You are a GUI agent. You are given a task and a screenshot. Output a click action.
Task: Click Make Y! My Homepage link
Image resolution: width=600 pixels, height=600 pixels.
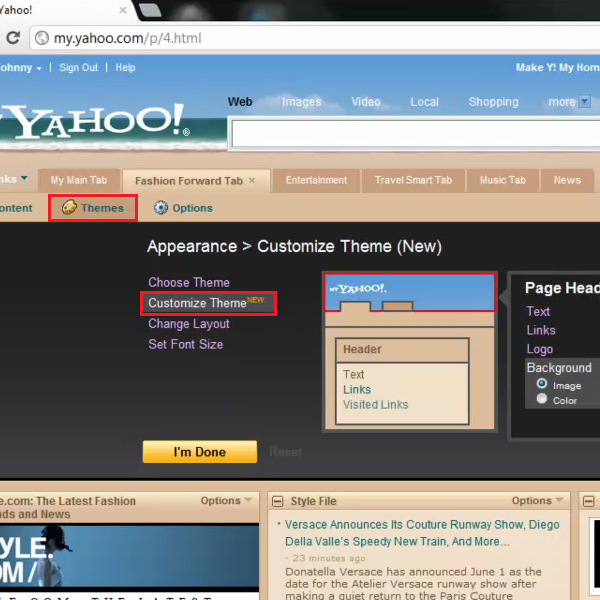coord(558,68)
